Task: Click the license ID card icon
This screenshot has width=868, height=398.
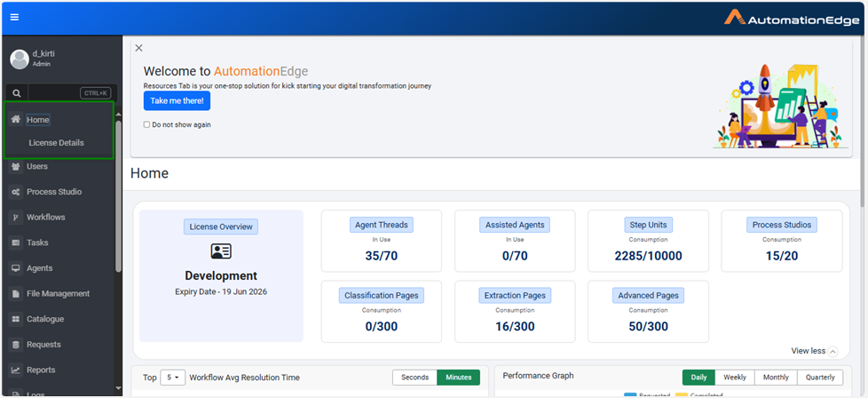Action: 221,251
